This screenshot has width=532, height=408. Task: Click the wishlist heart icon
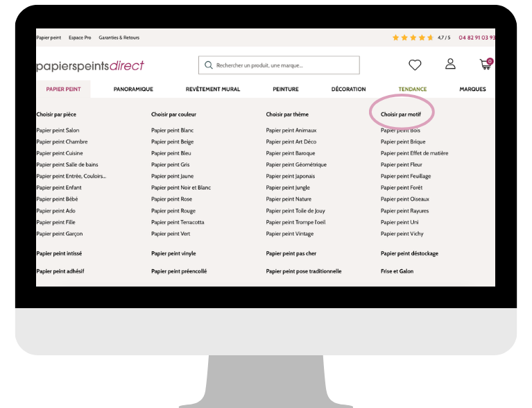point(415,65)
